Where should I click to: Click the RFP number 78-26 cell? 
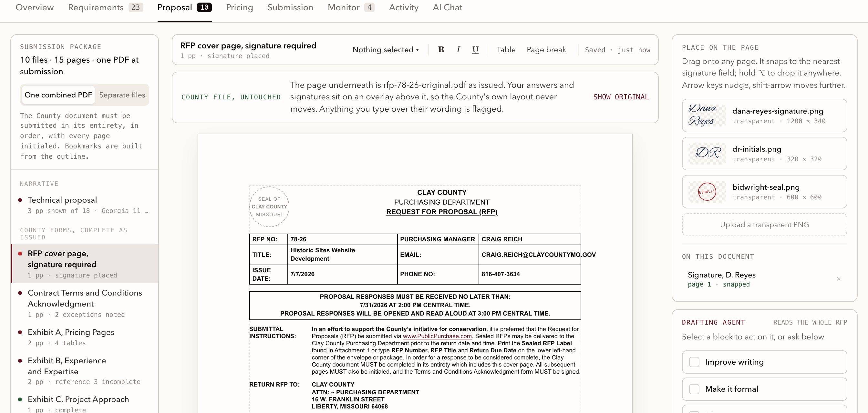click(x=342, y=239)
